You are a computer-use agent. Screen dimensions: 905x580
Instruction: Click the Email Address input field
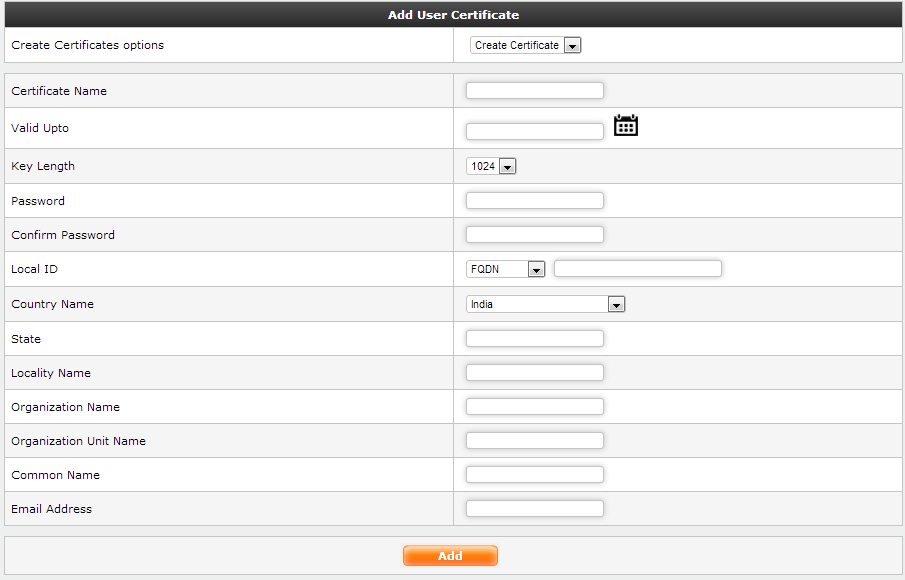(x=535, y=509)
